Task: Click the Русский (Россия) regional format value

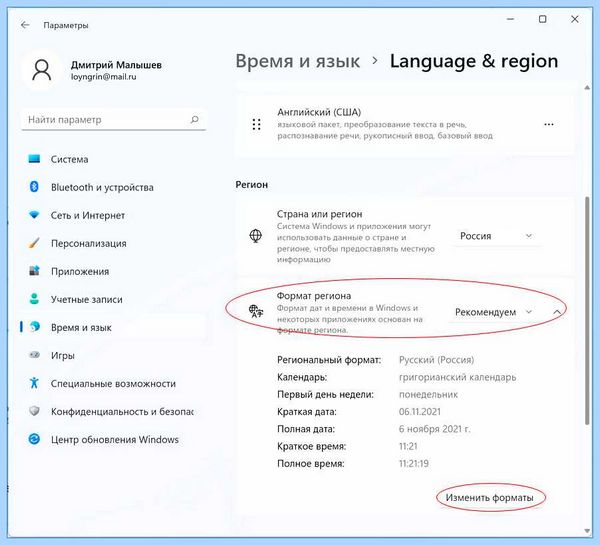Action: pos(437,360)
